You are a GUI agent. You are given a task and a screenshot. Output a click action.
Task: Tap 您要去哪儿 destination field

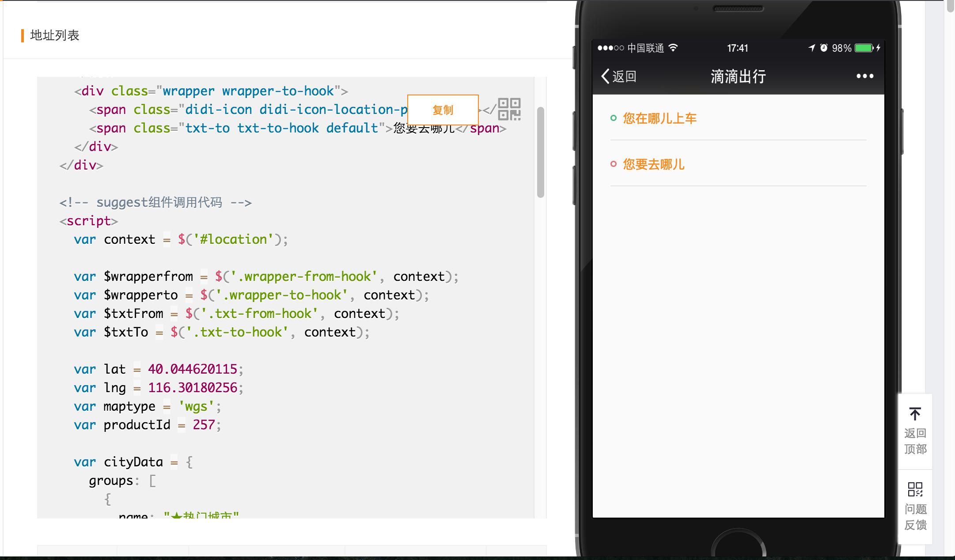(x=738, y=164)
